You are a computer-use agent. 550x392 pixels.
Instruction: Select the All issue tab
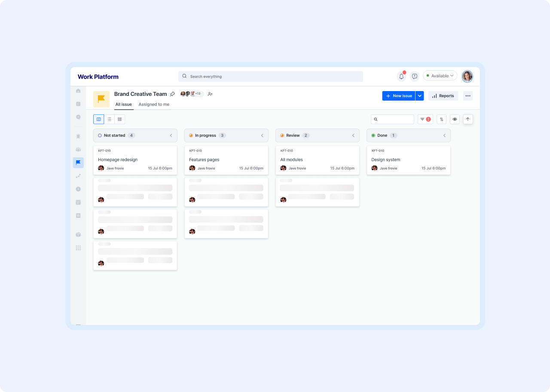click(123, 104)
